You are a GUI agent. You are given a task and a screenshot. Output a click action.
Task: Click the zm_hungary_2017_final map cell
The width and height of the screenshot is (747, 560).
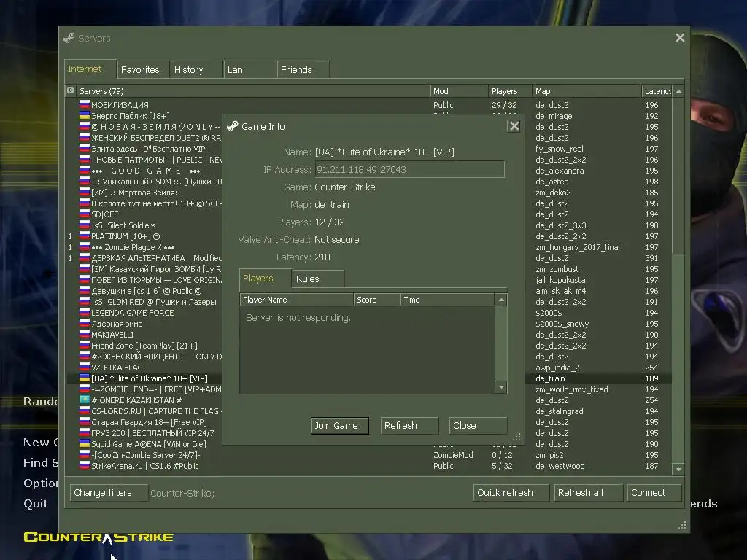click(x=578, y=247)
